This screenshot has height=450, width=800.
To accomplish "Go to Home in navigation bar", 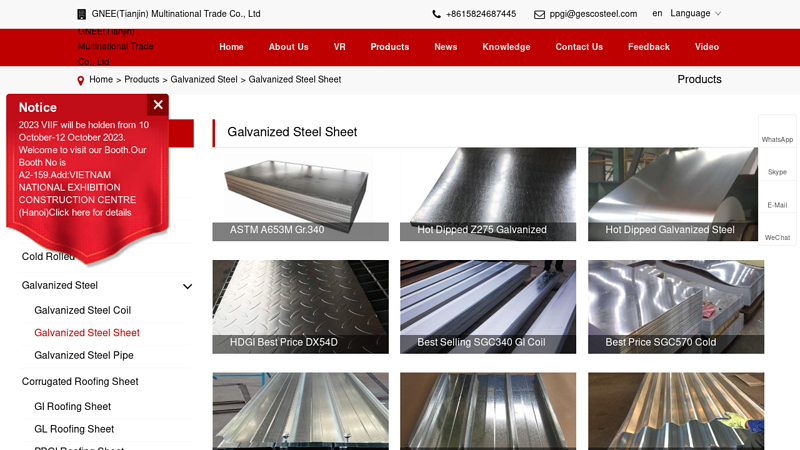I will (231, 47).
